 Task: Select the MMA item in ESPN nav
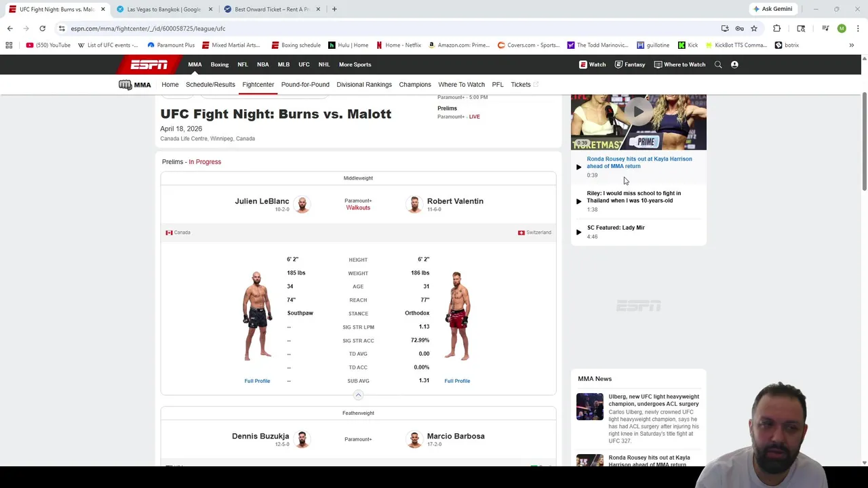[195, 64]
